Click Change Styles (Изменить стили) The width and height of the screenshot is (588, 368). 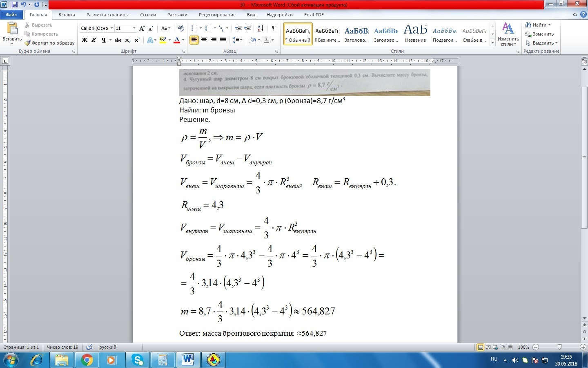[x=508, y=34]
